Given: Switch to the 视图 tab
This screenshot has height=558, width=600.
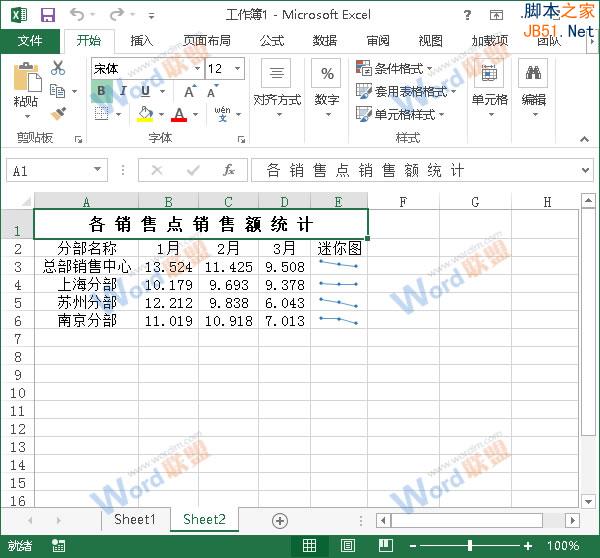Looking at the screenshot, I should [x=430, y=41].
